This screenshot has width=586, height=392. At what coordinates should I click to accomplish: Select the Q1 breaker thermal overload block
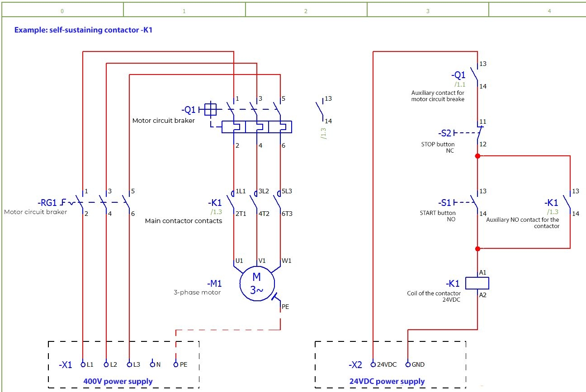(x=256, y=127)
